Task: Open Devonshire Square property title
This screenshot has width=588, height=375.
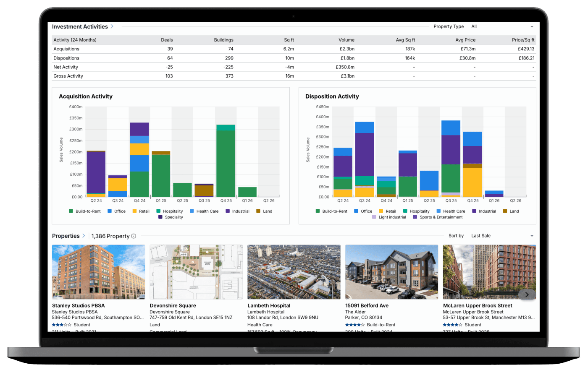Action: [x=173, y=305]
